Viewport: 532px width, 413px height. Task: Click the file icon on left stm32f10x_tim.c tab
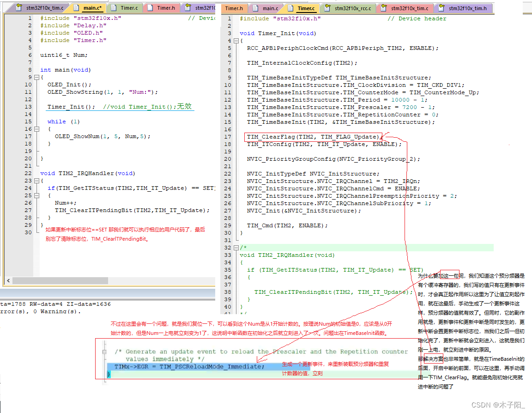coord(19,7)
